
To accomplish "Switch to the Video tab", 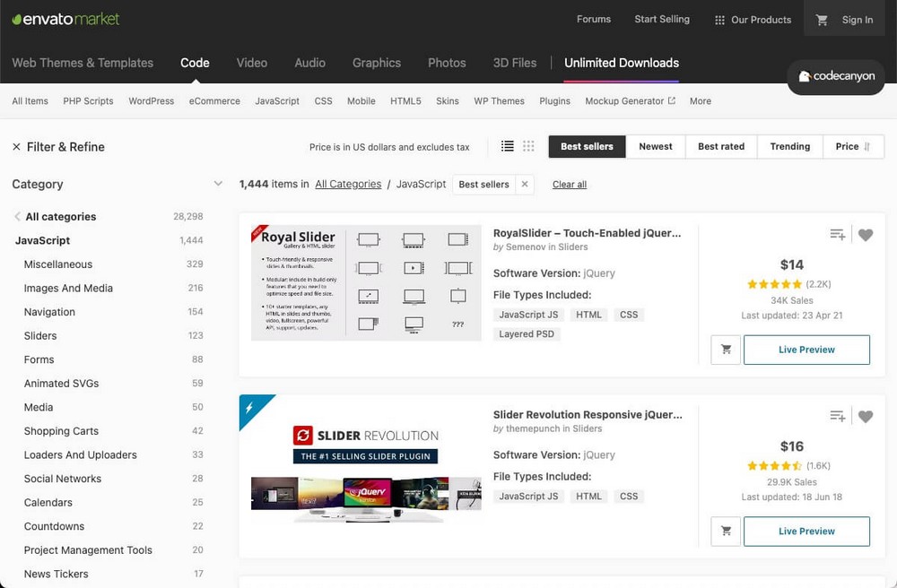I will coord(251,63).
